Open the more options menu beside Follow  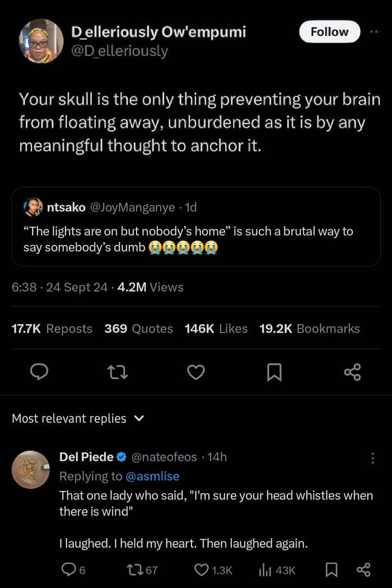(374, 32)
